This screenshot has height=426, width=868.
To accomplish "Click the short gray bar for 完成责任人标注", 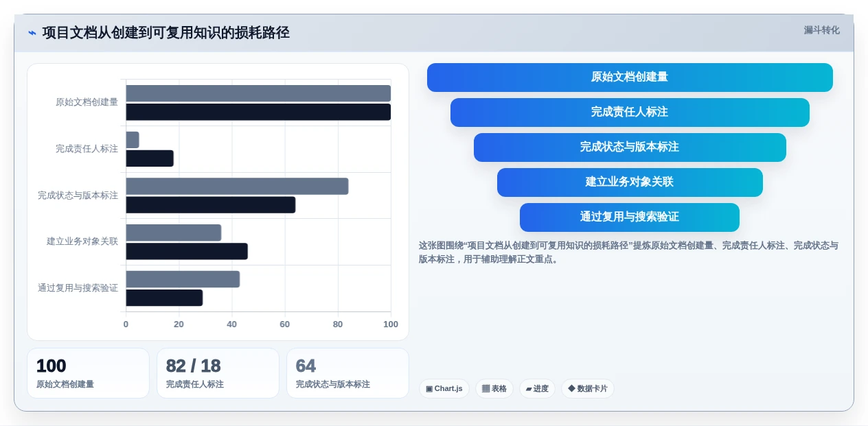I will click(133, 140).
